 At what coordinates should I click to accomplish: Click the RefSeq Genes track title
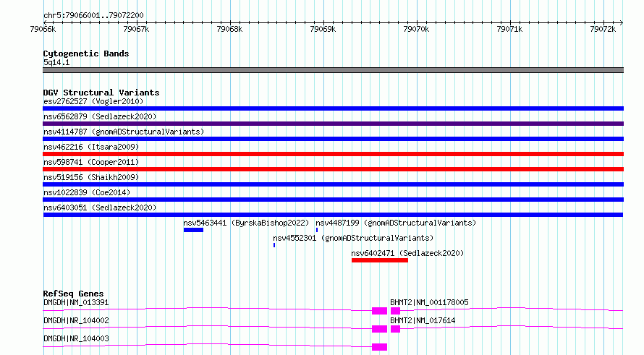click(73, 294)
